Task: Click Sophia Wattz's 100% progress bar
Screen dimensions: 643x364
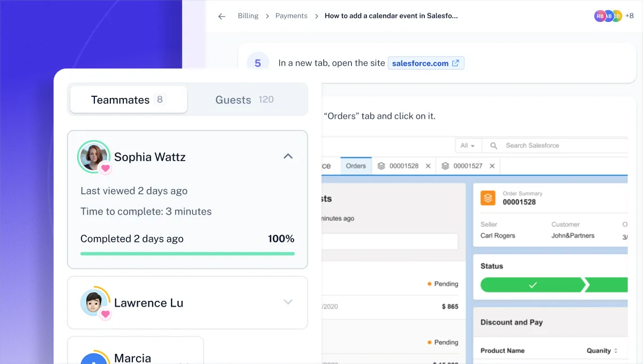Action: [187, 254]
